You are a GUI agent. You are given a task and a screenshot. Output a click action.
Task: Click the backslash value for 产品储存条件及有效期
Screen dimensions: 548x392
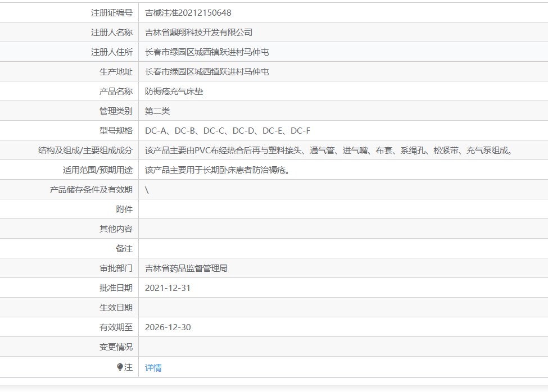147,190
